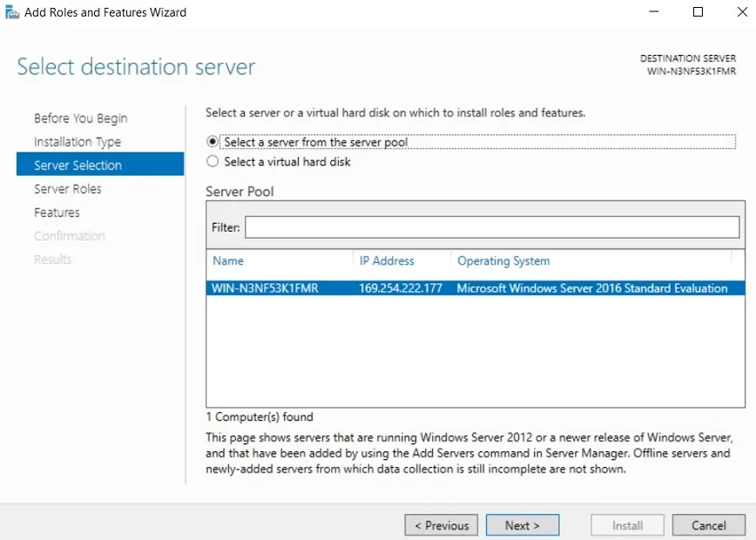Sort server pool by Operating System column
756x540 pixels.
click(x=503, y=260)
